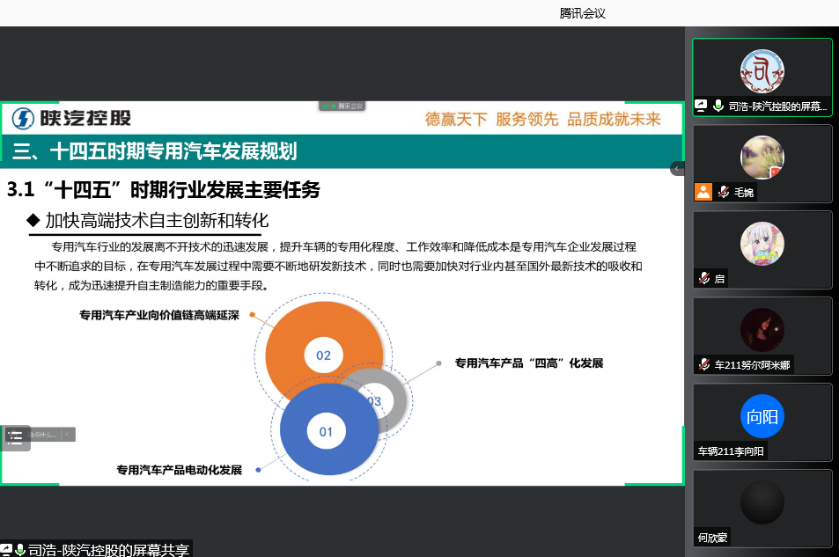This screenshot has height=557, width=839.
Task: Click the blue 向阳 avatar circle
Action: pos(762,417)
